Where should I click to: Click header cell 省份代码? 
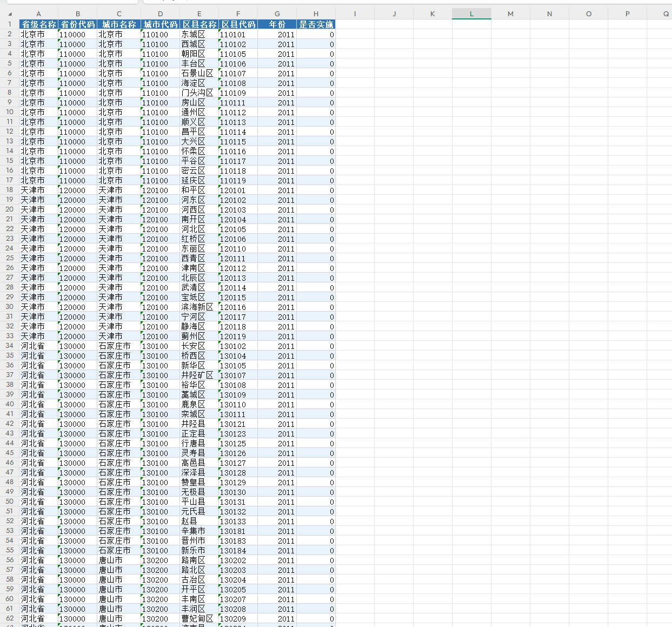coord(77,24)
